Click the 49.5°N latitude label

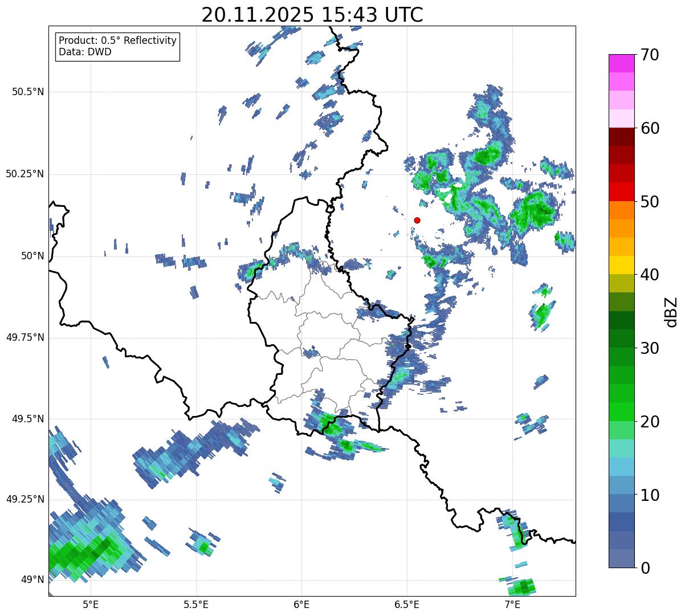(28, 419)
